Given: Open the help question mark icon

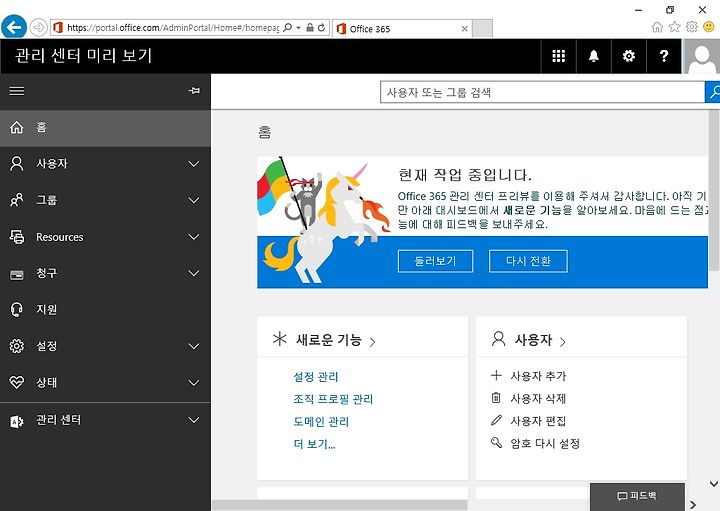Looking at the screenshot, I should [664, 56].
